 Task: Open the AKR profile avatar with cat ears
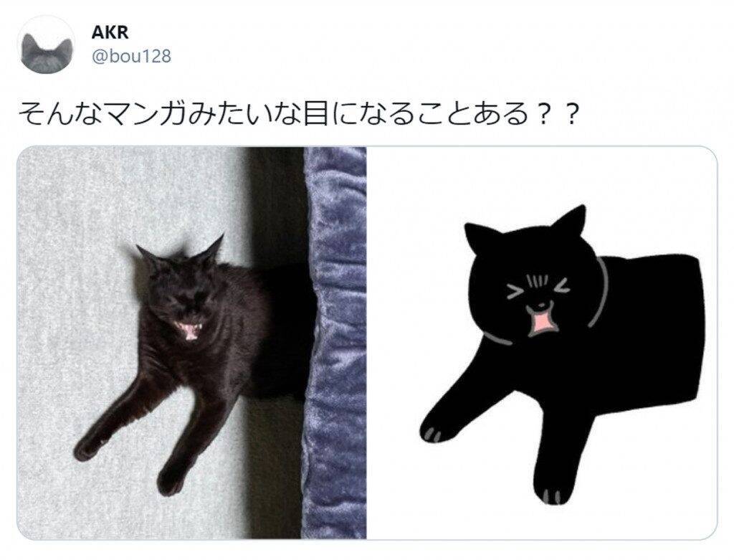pyautogui.click(x=46, y=45)
